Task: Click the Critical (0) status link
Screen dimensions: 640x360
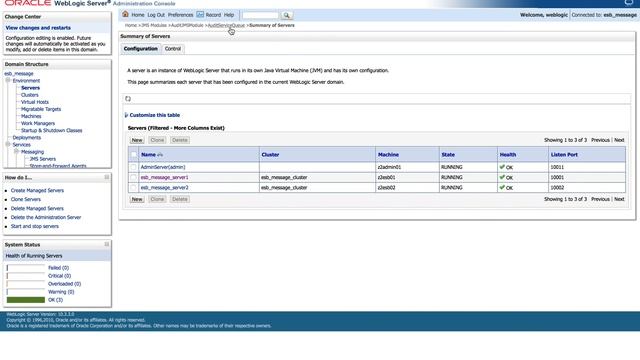Action: pos(59,276)
